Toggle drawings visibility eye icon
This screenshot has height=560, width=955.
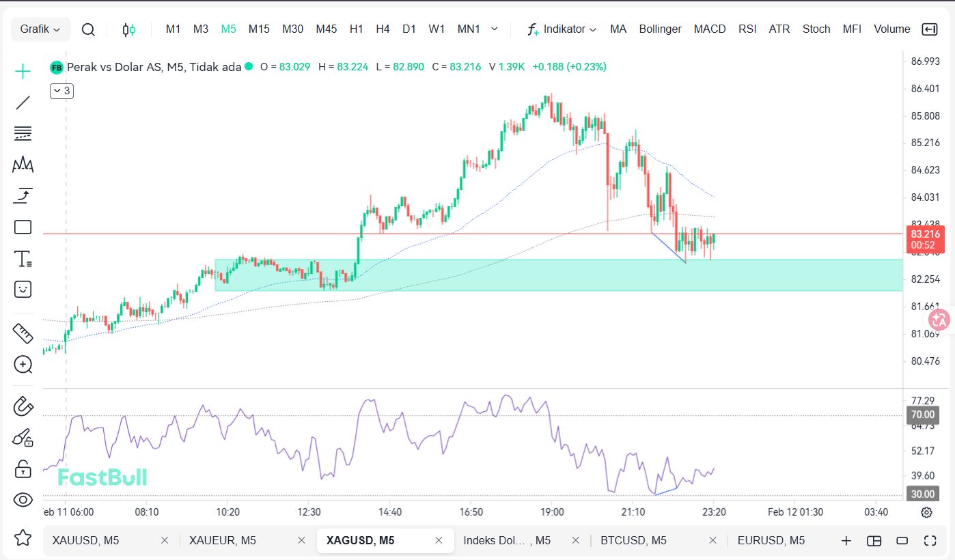pos(23,500)
